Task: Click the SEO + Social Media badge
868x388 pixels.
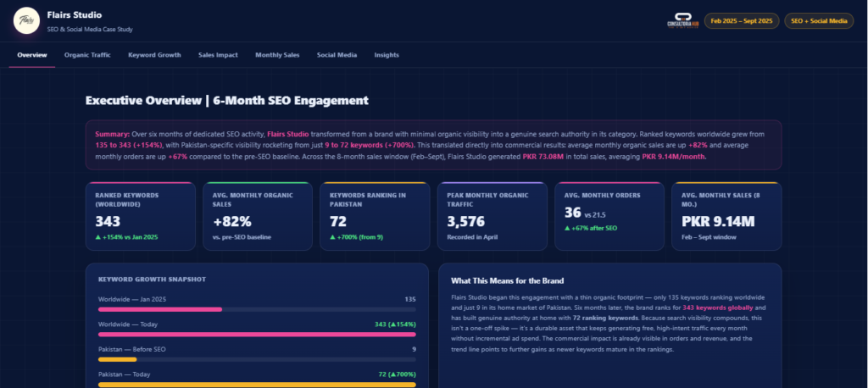Action: [x=819, y=20]
